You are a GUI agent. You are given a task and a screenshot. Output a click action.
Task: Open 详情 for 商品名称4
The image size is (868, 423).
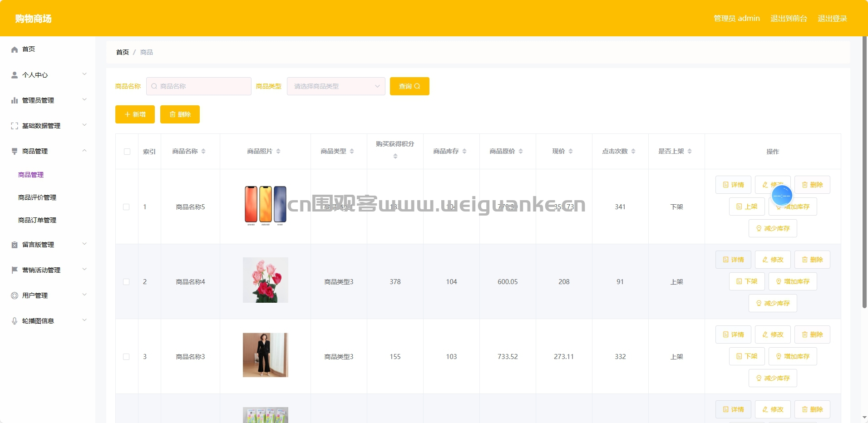(x=733, y=260)
